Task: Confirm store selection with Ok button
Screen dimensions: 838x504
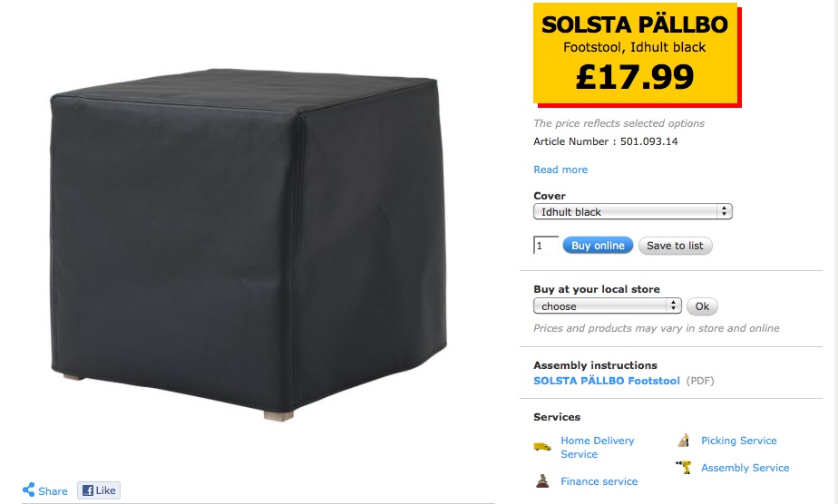Action: pos(702,306)
